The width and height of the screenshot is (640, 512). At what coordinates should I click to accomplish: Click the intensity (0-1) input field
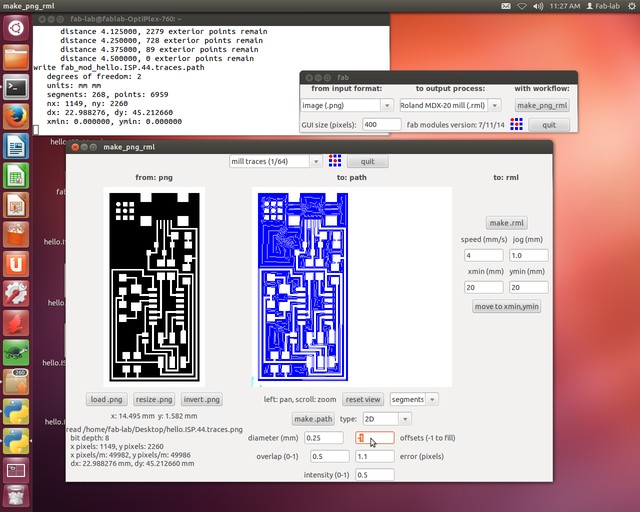click(x=375, y=475)
